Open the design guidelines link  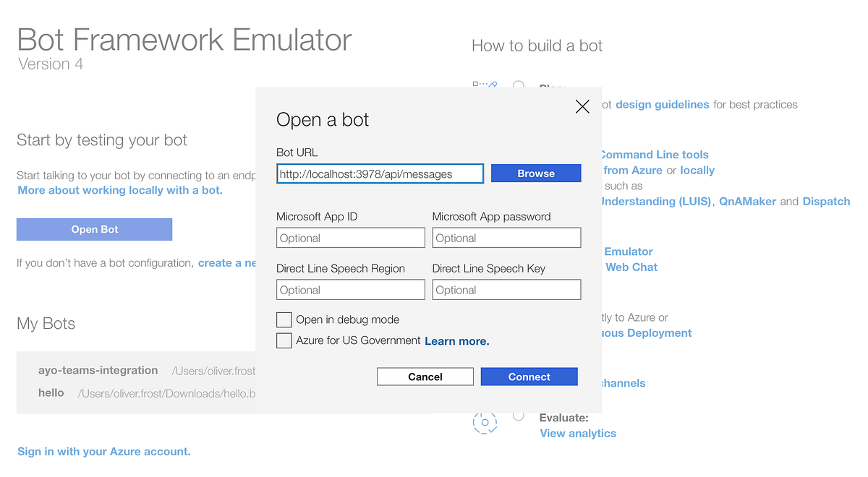tap(662, 104)
